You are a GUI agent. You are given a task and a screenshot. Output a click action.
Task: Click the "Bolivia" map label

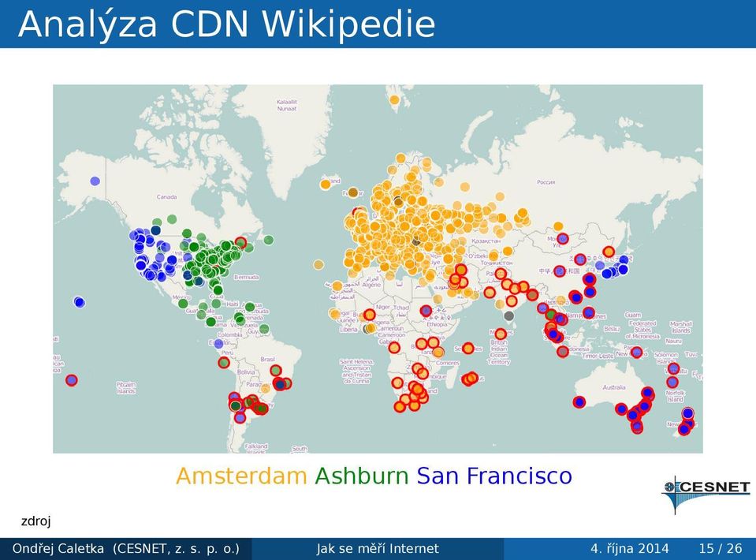pyautogui.click(x=246, y=371)
